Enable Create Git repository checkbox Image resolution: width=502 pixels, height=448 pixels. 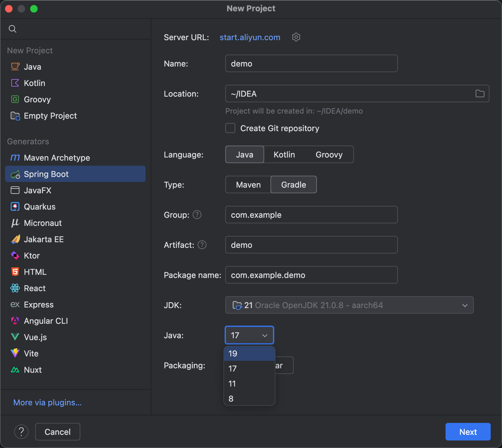[230, 128]
